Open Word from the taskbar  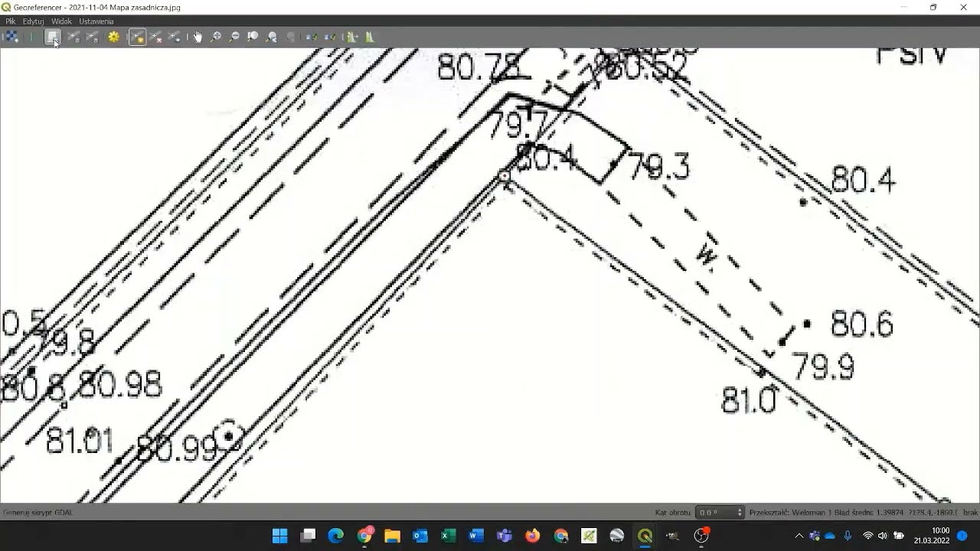pyautogui.click(x=476, y=536)
